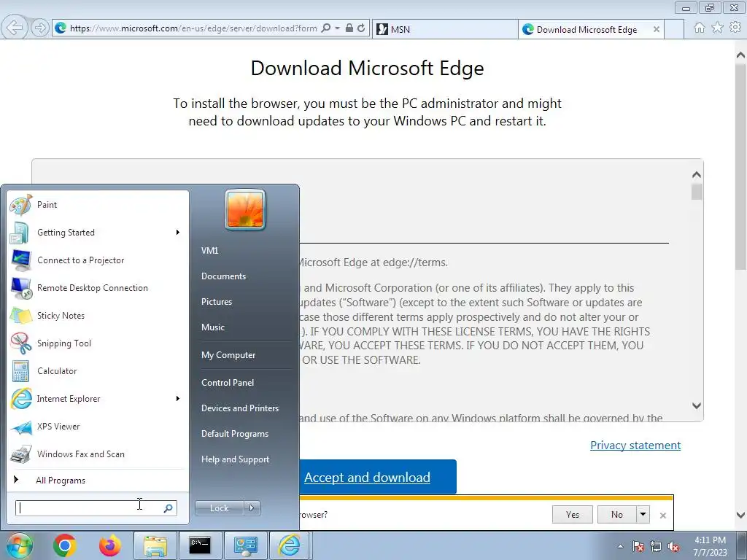The height and width of the screenshot is (560, 747).
Task: Click No in the notification bar
Action: pyautogui.click(x=617, y=514)
